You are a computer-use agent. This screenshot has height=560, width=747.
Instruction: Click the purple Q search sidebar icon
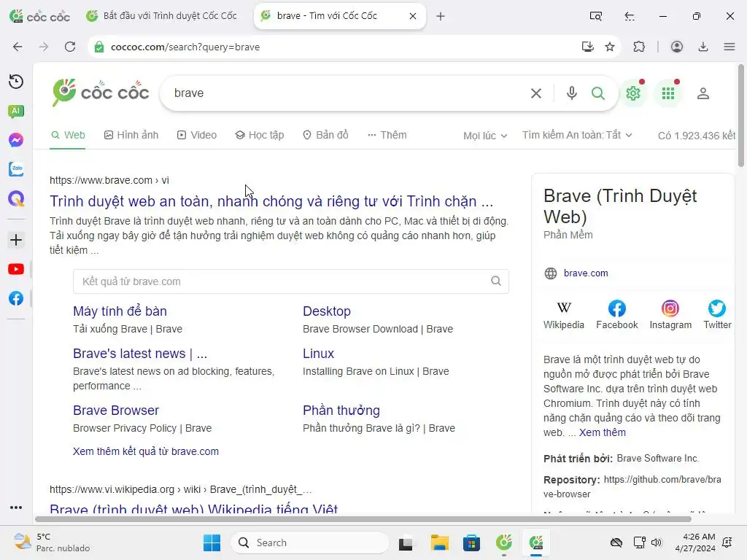coord(16,198)
